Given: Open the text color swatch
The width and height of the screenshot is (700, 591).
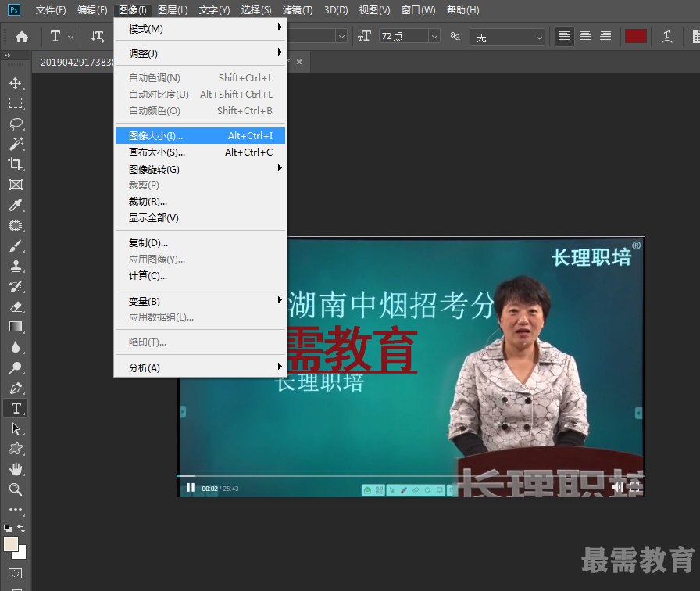Looking at the screenshot, I should point(636,36).
